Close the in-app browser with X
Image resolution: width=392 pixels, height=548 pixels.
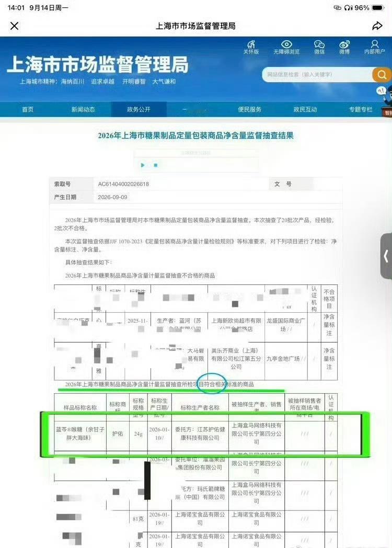pyautogui.click(x=14, y=26)
